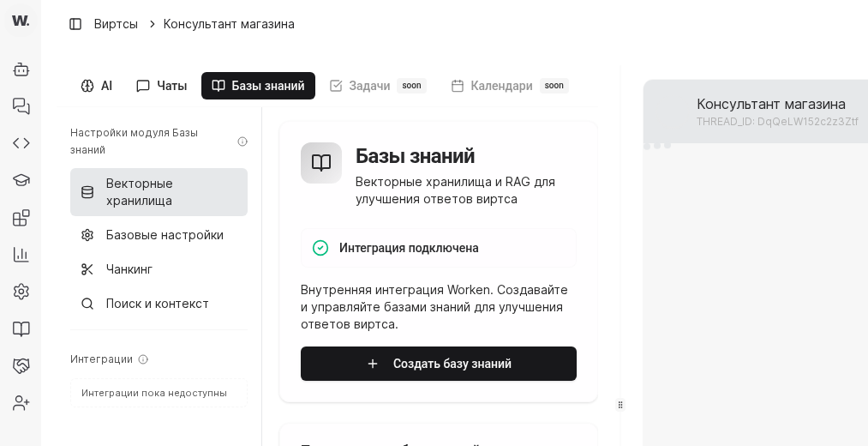868x446 pixels.
Task: Click the Интеграции section heading
Action: click(101, 359)
